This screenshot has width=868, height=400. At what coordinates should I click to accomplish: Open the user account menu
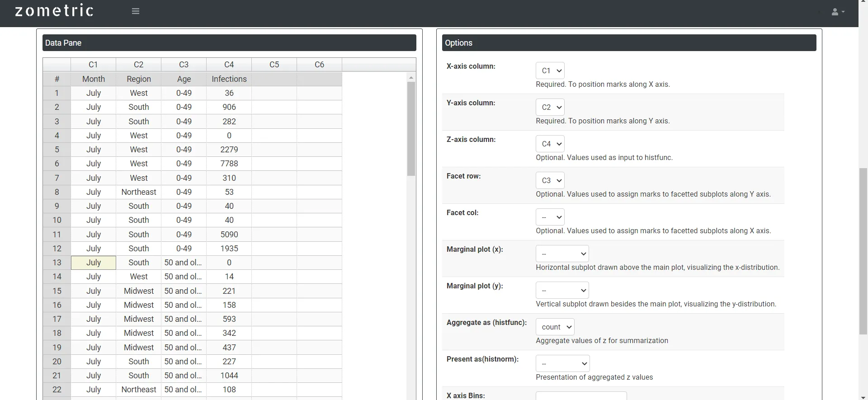pyautogui.click(x=838, y=12)
